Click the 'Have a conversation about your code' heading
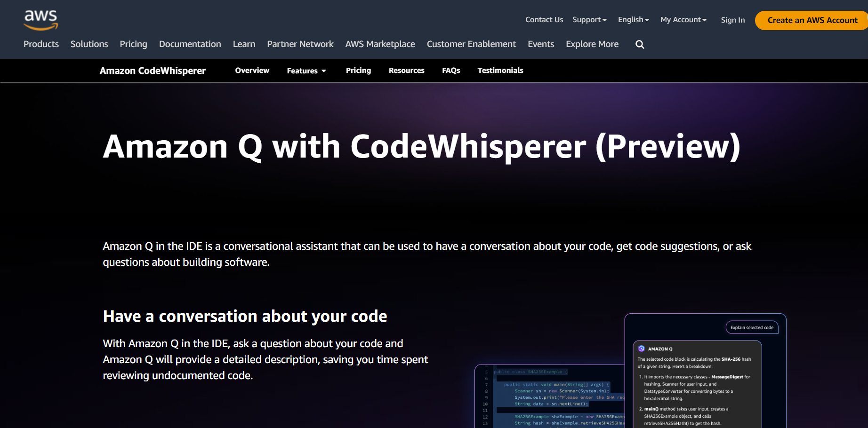 pyautogui.click(x=245, y=317)
